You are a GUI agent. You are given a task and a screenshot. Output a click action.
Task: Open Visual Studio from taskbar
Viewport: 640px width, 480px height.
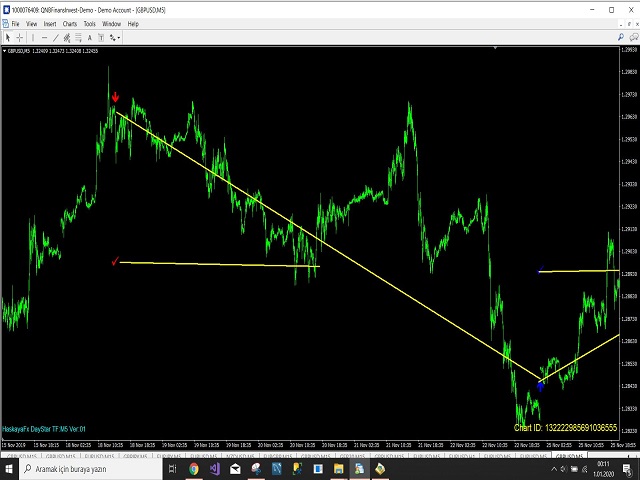point(215,469)
